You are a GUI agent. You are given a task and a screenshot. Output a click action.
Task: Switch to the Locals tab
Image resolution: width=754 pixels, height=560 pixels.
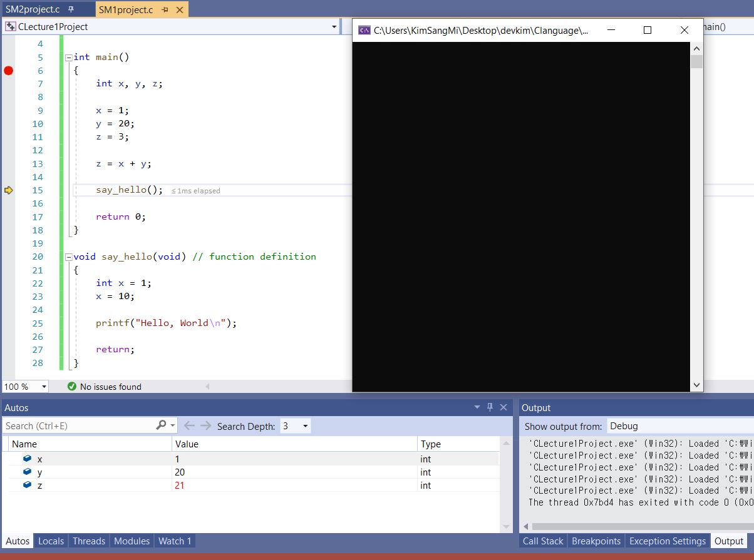51,541
